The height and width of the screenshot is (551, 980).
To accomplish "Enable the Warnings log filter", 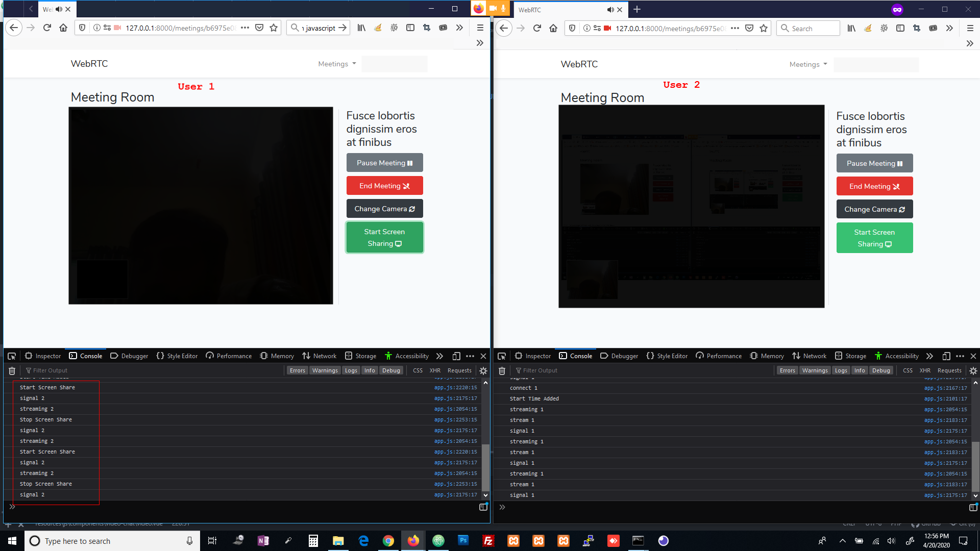I will pyautogui.click(x=325, y=370).
